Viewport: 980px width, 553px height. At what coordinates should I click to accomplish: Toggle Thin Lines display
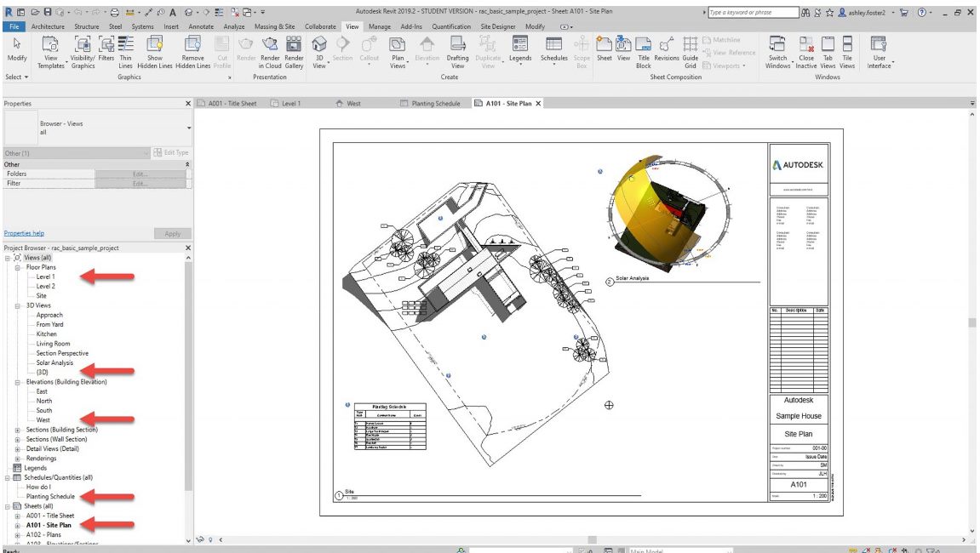(x=126, y=52)
